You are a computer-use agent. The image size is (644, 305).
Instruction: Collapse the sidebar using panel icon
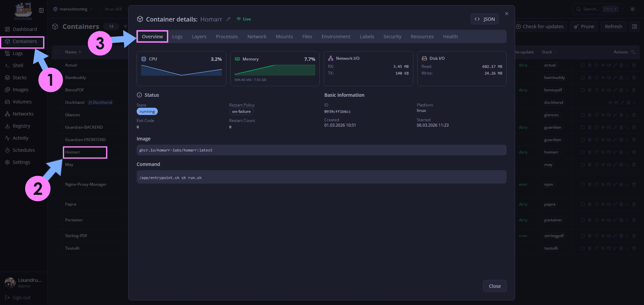point(41,10)
